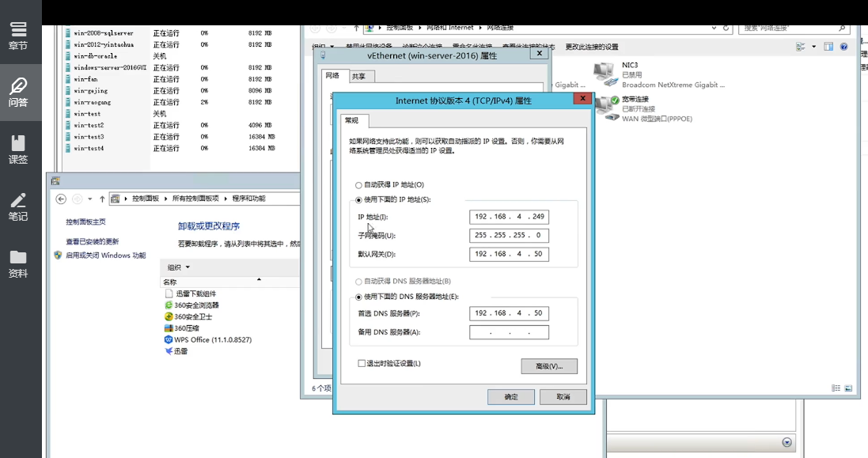The height and width of the screenshot is (458, 868).
Task: Click the search magnifier in network connections search
Action: (x=842, y=28)
